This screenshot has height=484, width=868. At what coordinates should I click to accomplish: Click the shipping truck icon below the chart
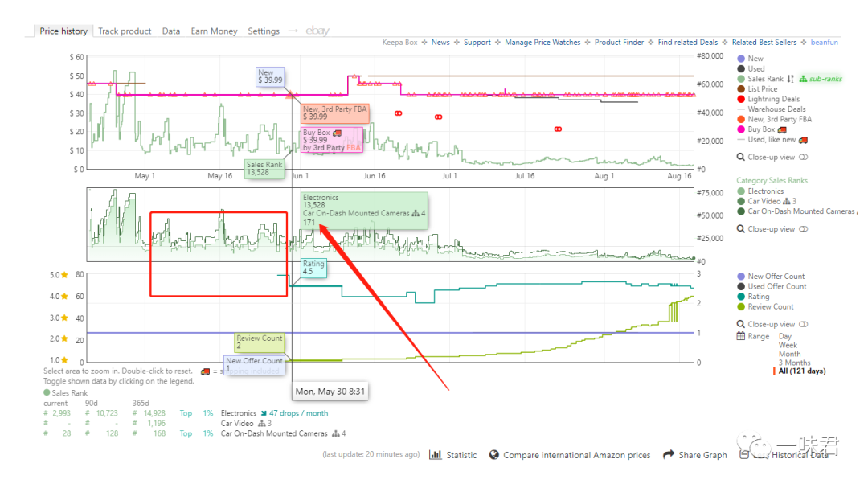point(206,371)
